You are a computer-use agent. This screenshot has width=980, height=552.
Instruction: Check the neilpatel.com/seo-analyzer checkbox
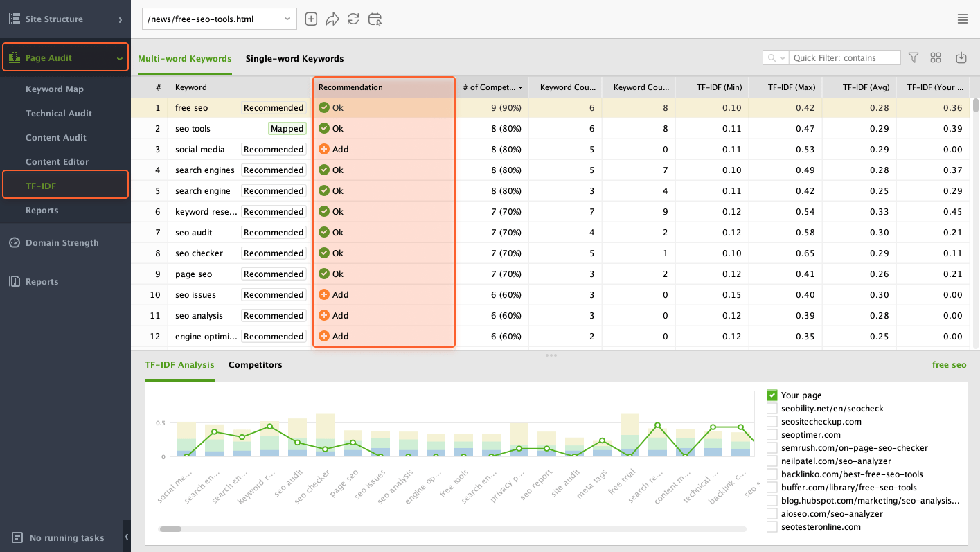[772, 461]
